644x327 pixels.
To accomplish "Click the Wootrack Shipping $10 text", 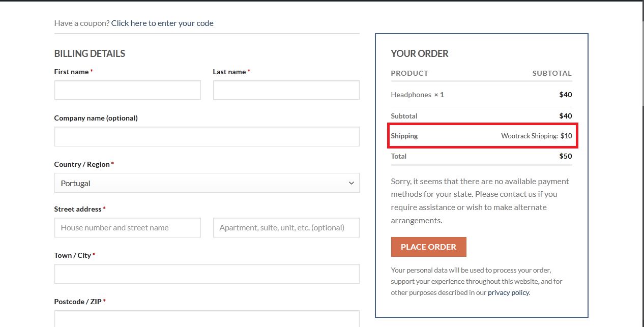I will [536, 136].
